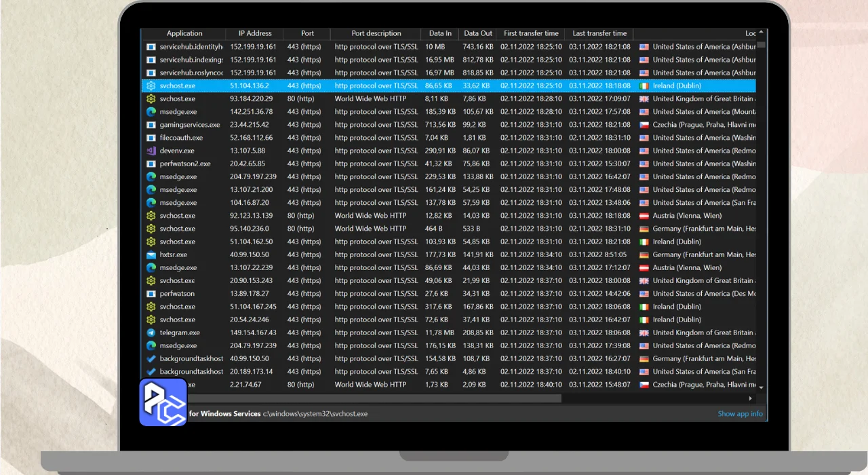Sort by the IP Address column header
The height and width of the screenshot is (475, 868).
(x=255, y=33)
